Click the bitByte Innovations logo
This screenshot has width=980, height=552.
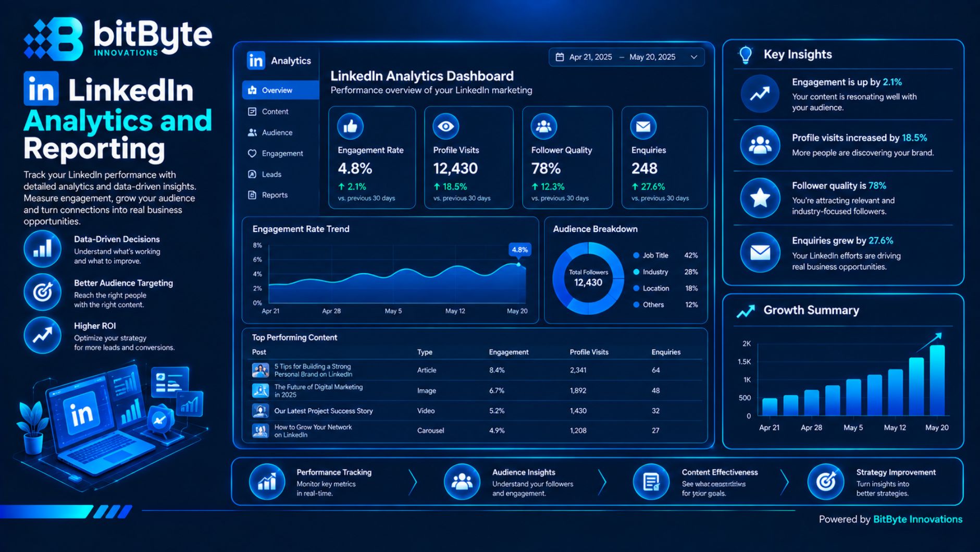tap(118, 39)
